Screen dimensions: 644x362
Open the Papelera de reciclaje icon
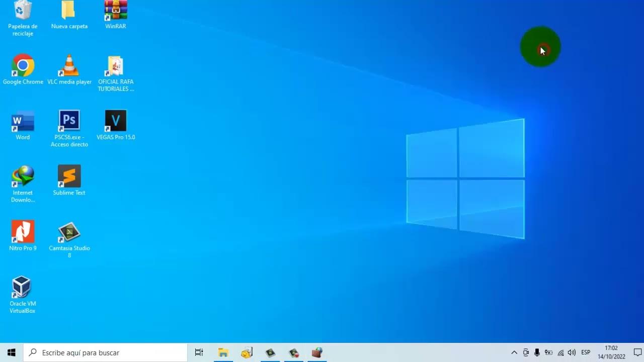tap(23, 18)
